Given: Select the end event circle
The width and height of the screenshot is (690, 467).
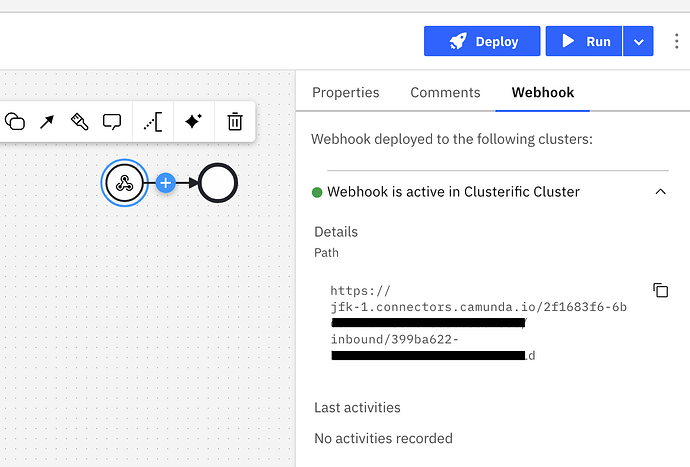Looking at the screenshot, I should 218,183.
